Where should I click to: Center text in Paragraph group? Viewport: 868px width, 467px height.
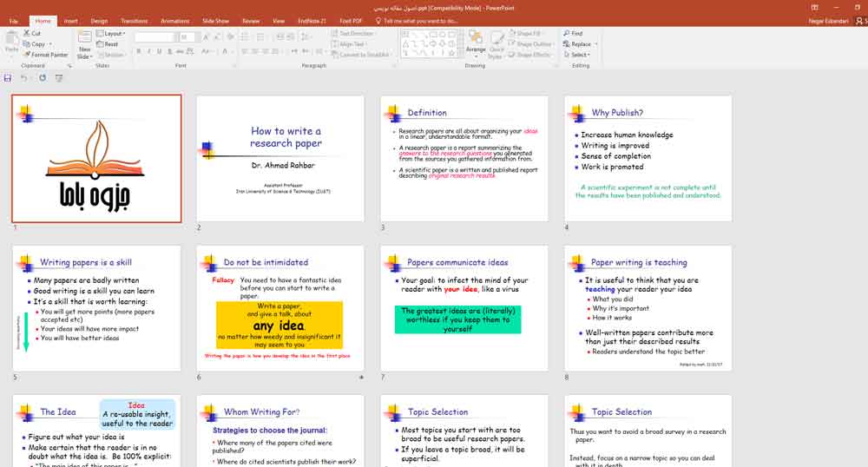[x=255, y=51]
